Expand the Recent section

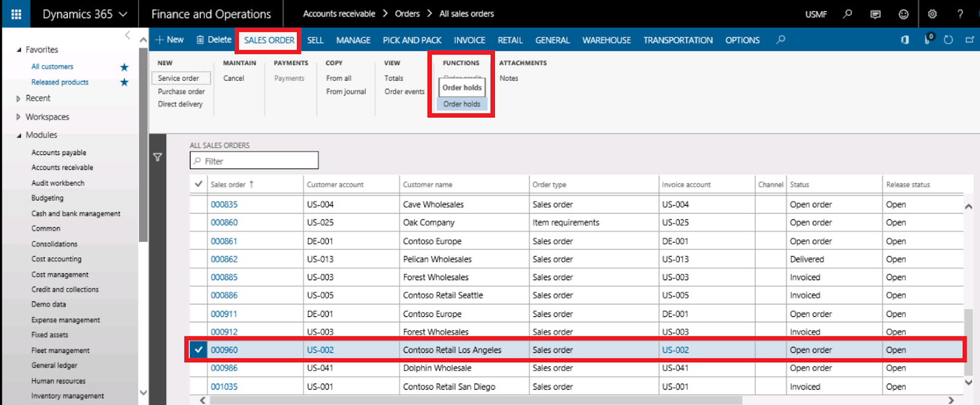(18, 98)
